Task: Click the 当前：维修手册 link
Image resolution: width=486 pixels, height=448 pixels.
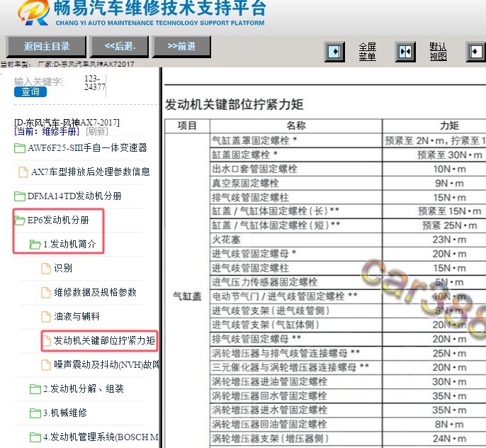Action: pos(47,131)
